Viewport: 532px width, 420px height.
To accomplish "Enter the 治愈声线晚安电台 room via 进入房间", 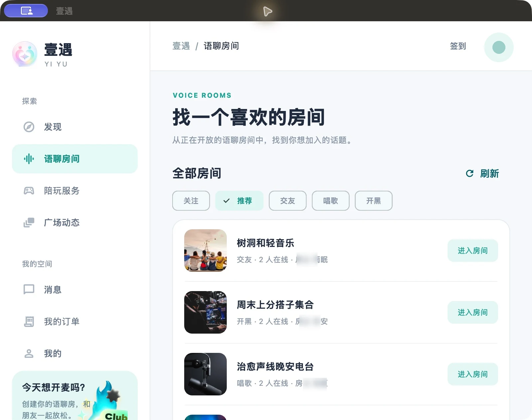I will point(473,374).
